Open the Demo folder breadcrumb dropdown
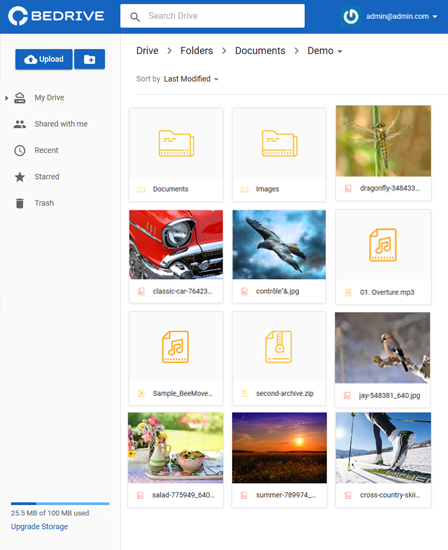This screenshot has width=448, height=550. click(325, 51)
